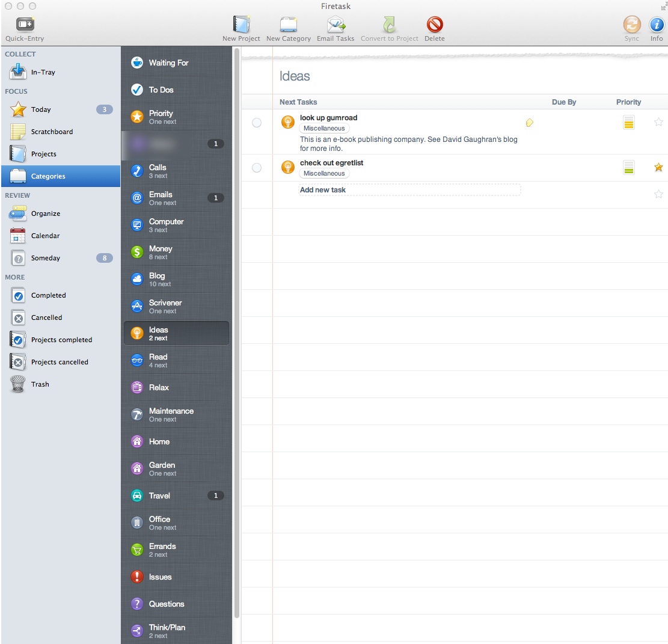Open Miscellaneous project selector on gumroad task

click(x=324, y=129)
